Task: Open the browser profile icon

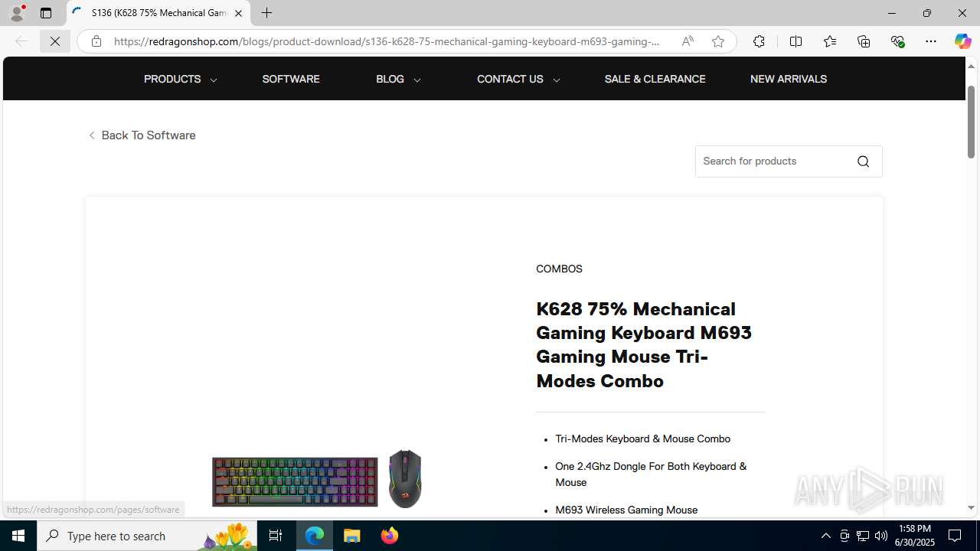Action: coord(17,13)
